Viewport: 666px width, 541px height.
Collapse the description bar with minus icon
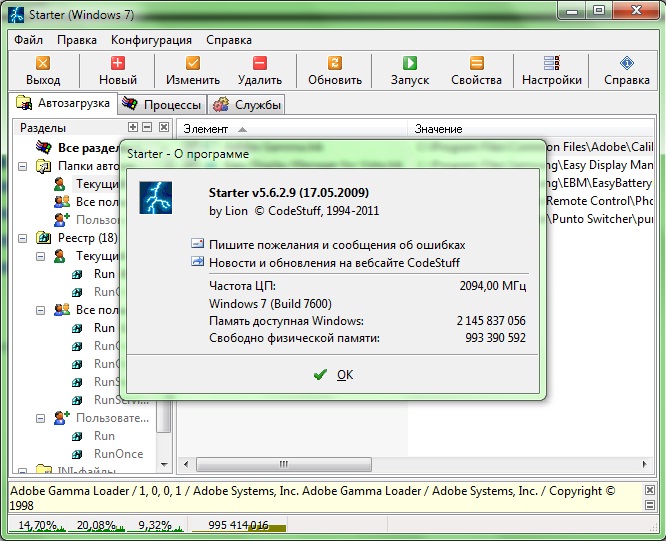pos(649,505)
